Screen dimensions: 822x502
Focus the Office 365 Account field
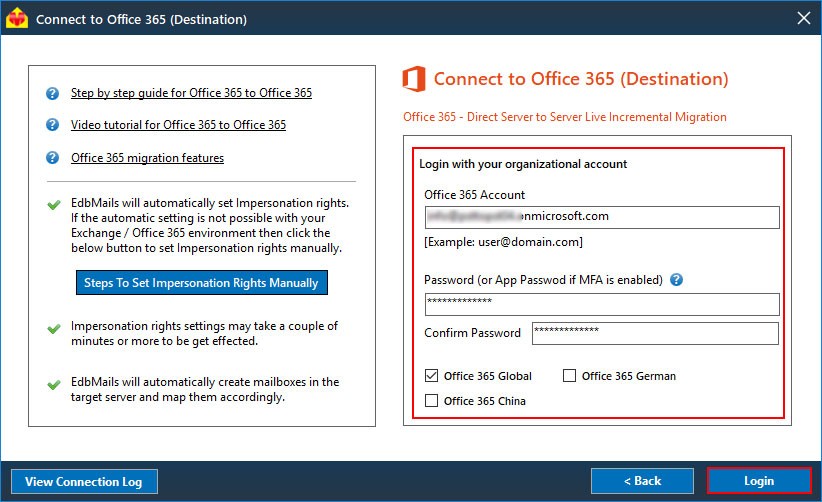point(602,217)
